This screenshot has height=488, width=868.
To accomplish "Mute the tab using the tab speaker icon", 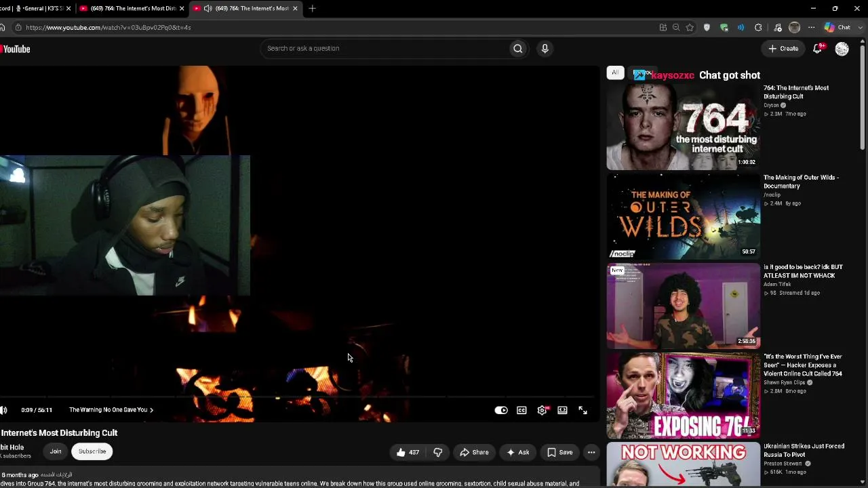I will 208,8.
